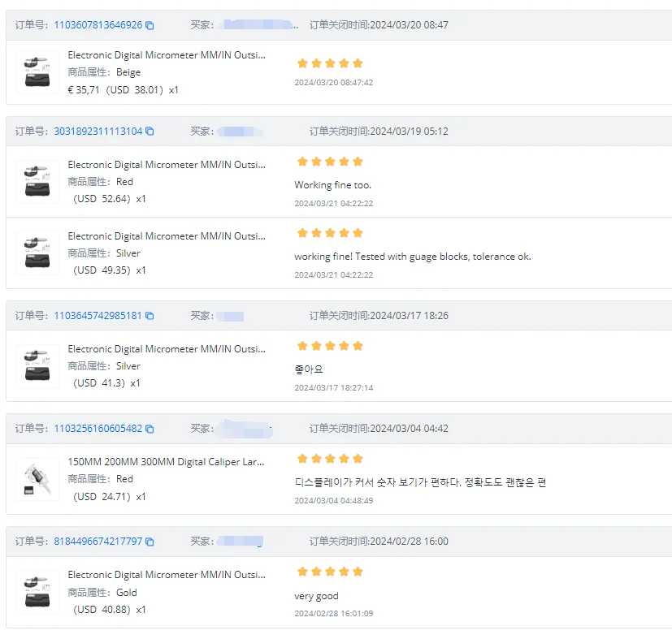Open order link 3031892311113104
The height and width of the screenshot is (639, 672).
tap(98, 132)
